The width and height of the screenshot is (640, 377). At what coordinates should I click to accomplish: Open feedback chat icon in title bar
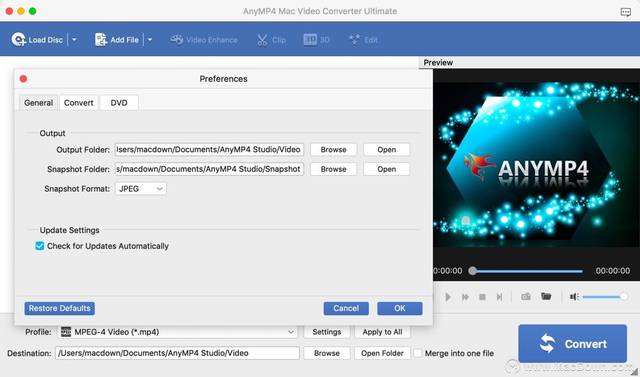click(x=625, y=12)
